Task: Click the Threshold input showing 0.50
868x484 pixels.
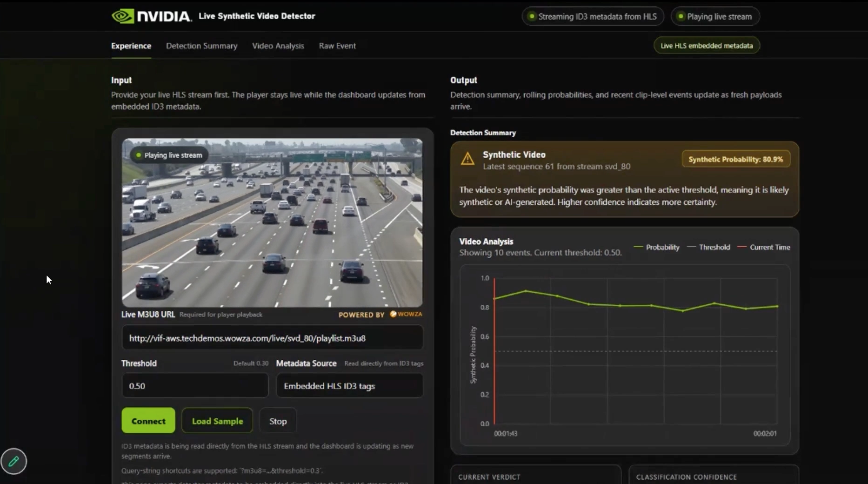Action: 195,386
